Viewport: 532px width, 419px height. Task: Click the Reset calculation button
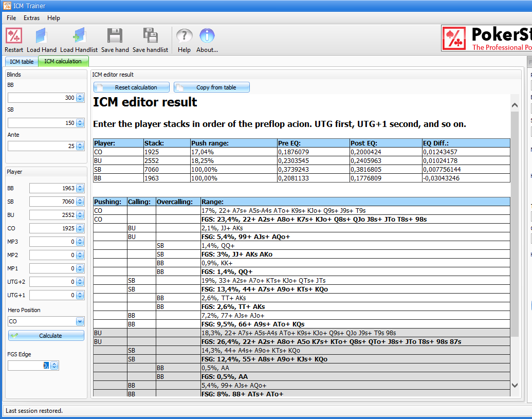131,87
